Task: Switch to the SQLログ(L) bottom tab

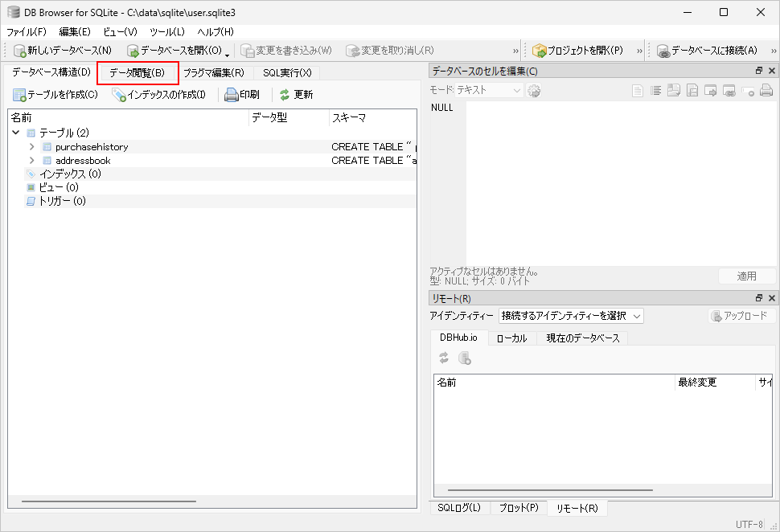Action: pyautogui.click(x=459, y=508)
